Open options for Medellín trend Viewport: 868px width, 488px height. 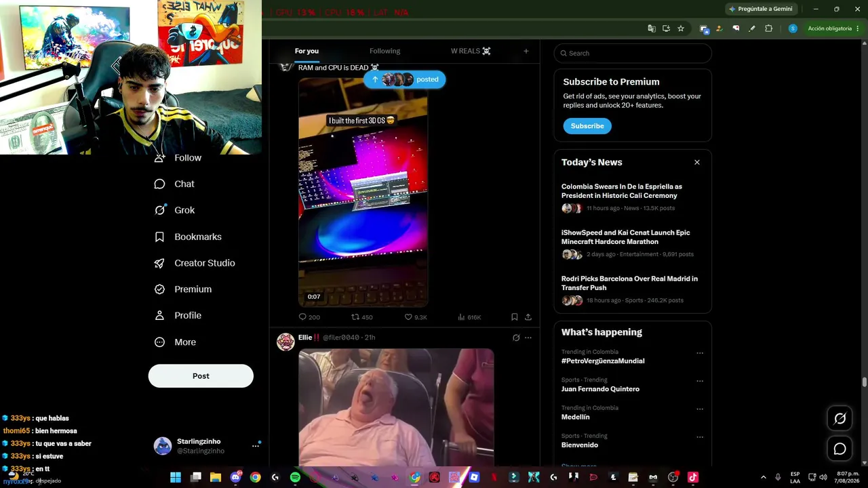click(700, 409)
